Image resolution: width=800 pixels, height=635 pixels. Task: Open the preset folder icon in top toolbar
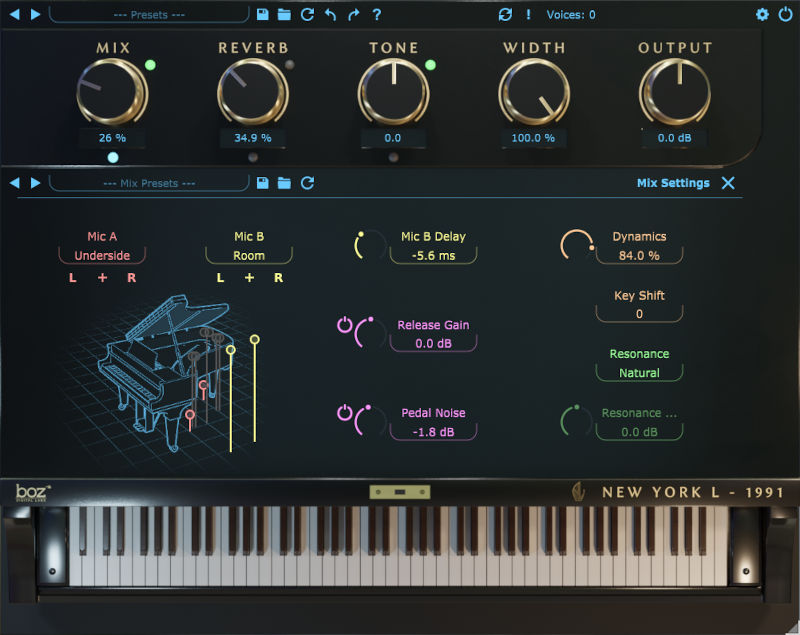coord(284,14)
